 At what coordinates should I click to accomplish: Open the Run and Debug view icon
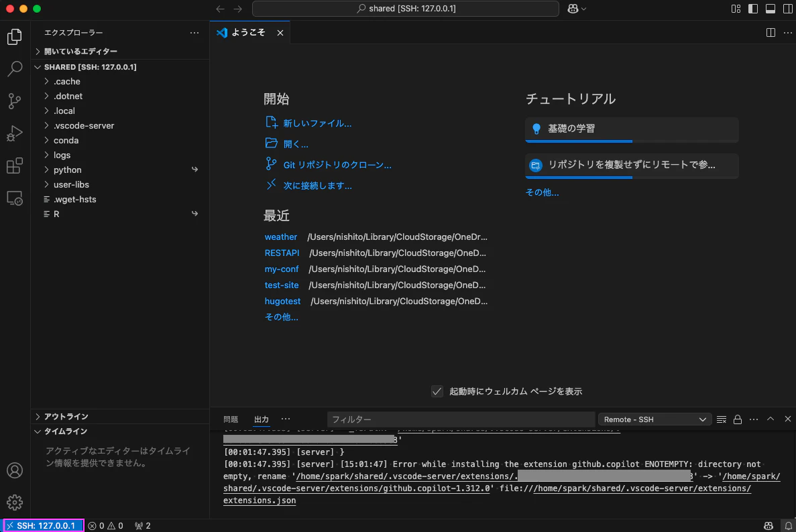point(15,133)
